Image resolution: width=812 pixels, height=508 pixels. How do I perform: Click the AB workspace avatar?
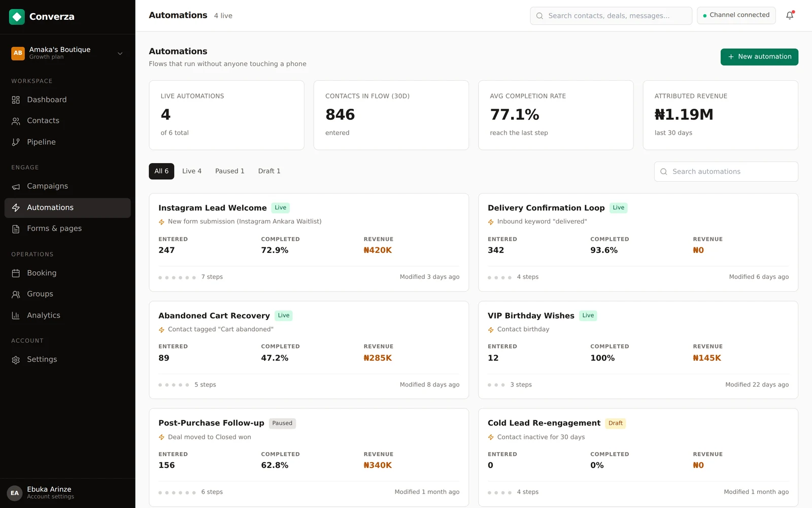pos(18,53)
